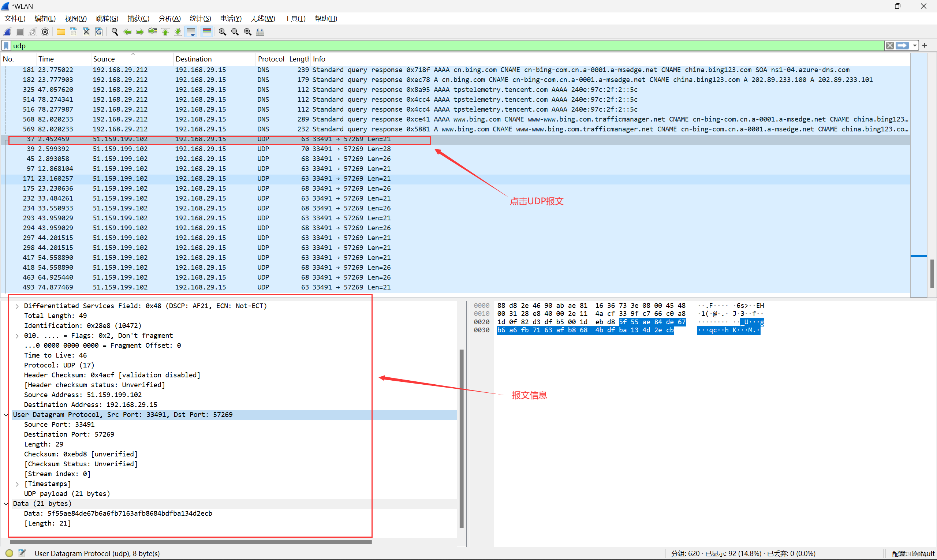Click packet list vertical scrollbar thumb
937x560 pixels.
pyautogui.click(x=932, y=273)
